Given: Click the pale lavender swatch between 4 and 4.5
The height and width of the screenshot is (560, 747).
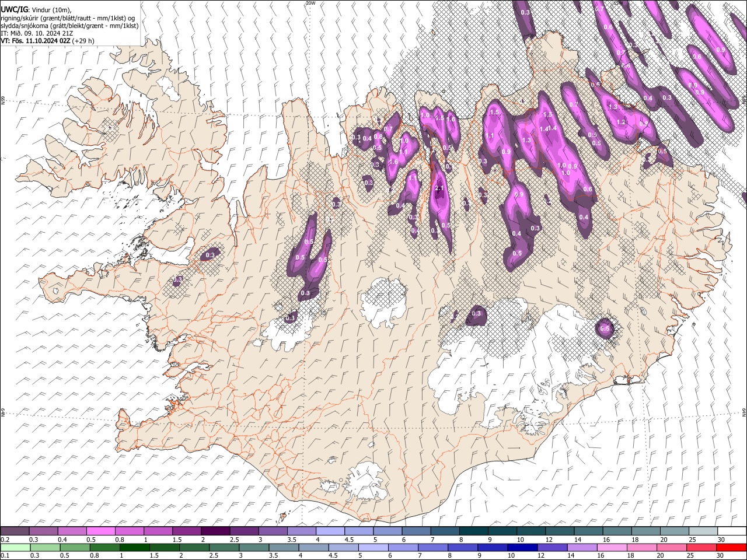Looking at the screenshot, I should point(330,531).
